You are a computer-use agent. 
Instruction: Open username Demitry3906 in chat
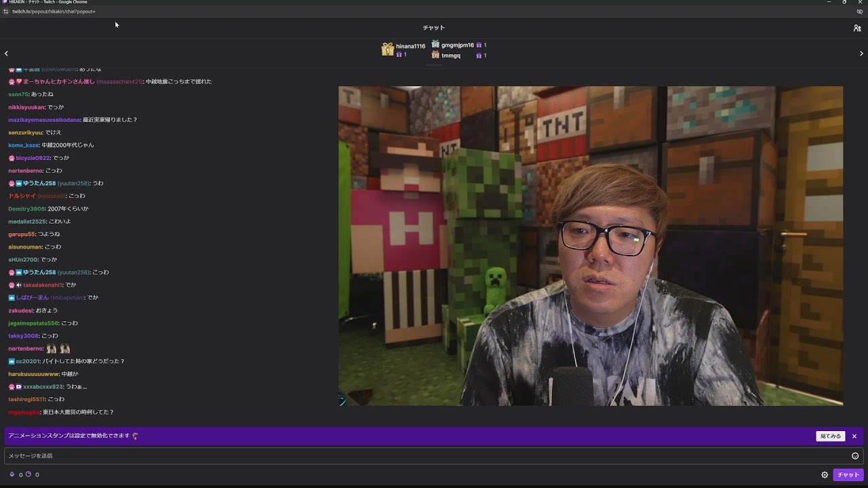click(26, 209)
